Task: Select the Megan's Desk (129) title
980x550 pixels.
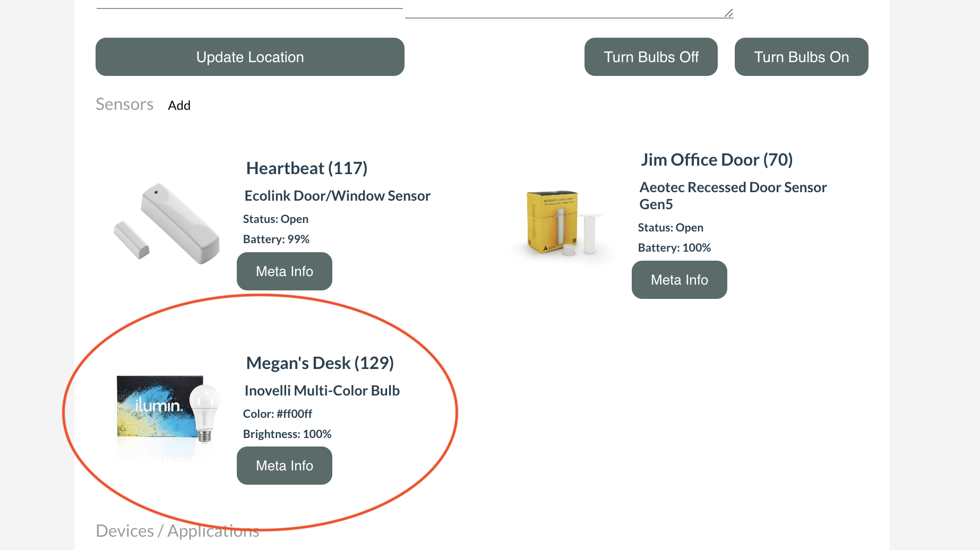Action: tap(320, 363)
